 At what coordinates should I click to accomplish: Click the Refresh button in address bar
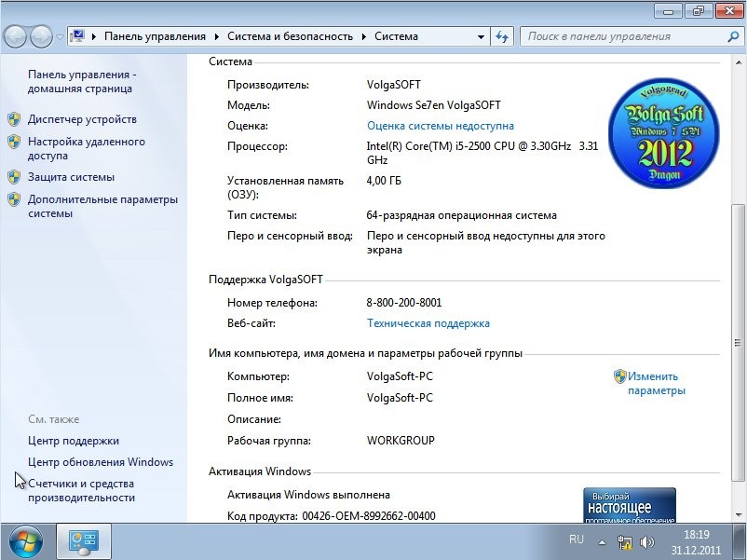(502, 36)
